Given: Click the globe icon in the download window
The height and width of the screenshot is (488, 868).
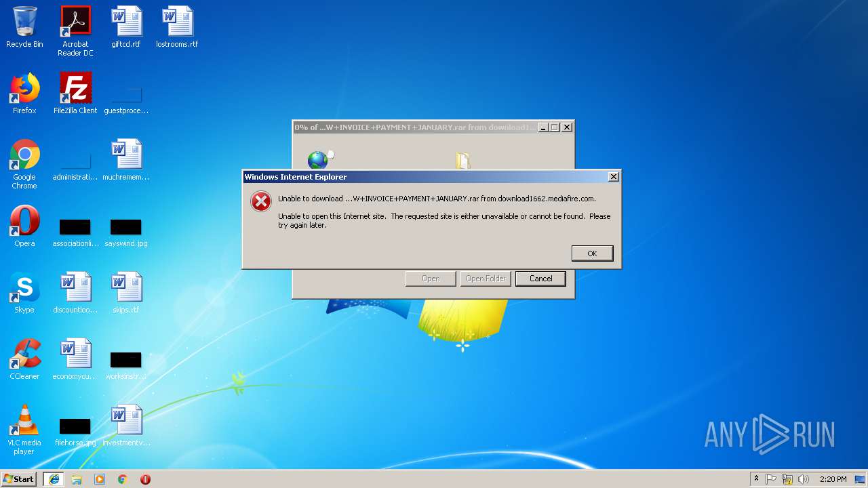Looking at the screenshot, I should [x=318, y=160].
